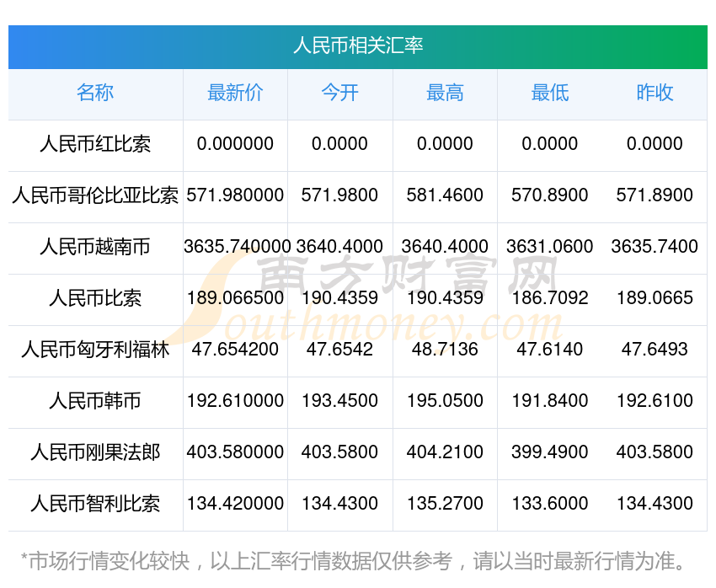Click lowest value 186.7092
Screen dimensions: 716x588
pyautogui.click(x=550, y=298)
